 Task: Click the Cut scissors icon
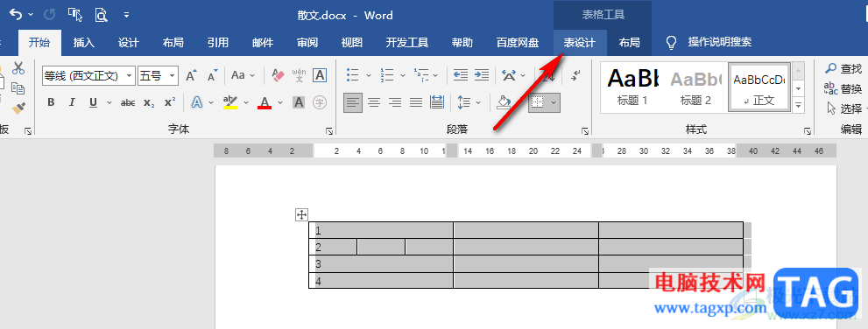18,68
